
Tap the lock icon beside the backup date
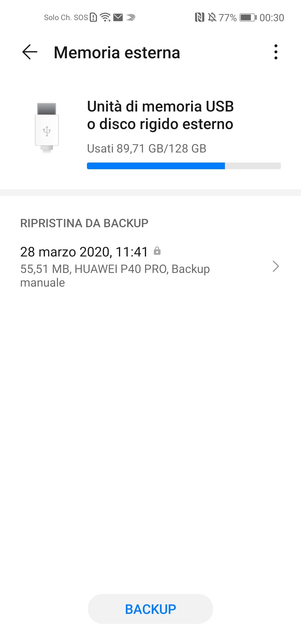(x=157, y=251)
